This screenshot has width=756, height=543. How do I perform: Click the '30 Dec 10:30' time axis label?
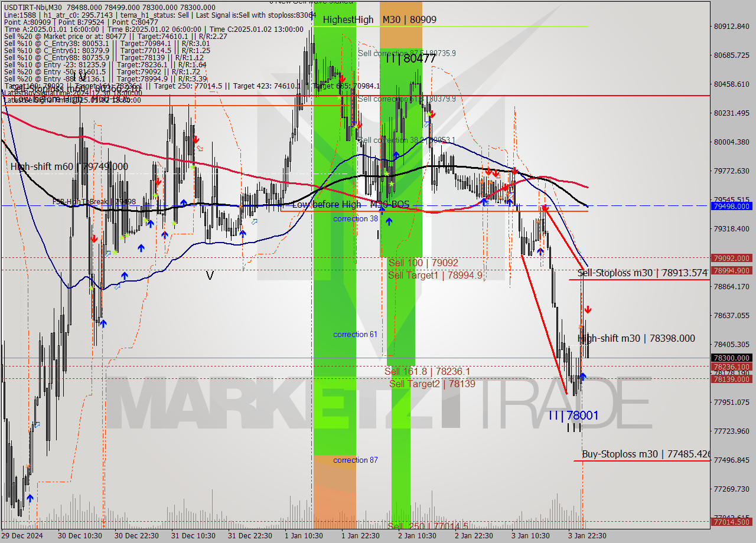(x=79, y=536)
